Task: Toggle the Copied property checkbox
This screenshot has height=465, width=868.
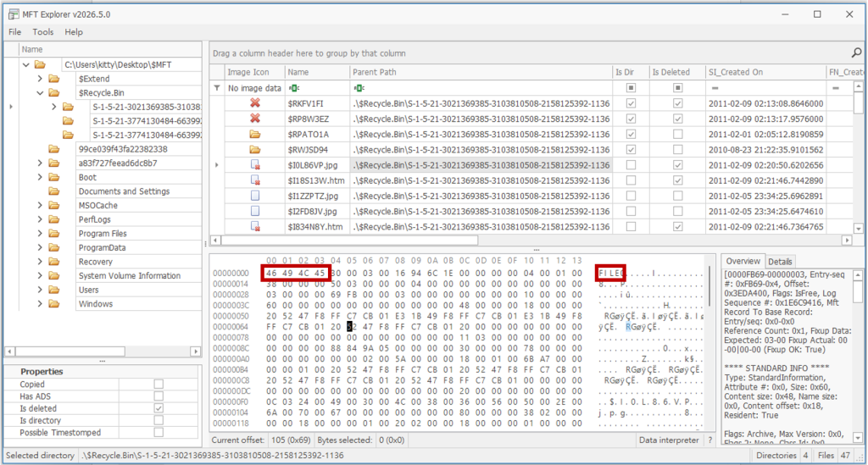Action: pyautogui.click(x=159, y=384)
